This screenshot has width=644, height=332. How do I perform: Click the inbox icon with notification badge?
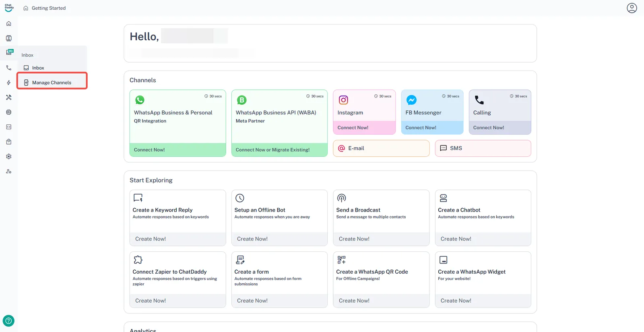9,52
